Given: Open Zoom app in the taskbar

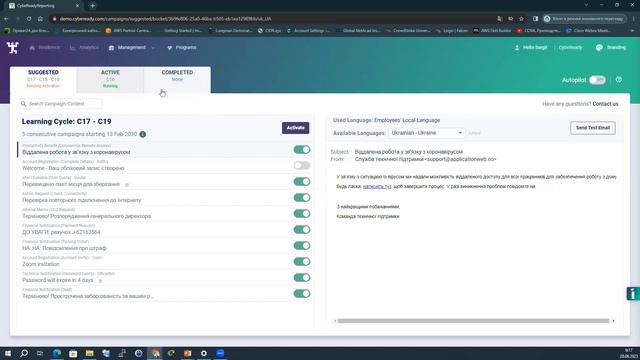Looking at the screenshot, I should pyautogui.click(x=220, y=353).
